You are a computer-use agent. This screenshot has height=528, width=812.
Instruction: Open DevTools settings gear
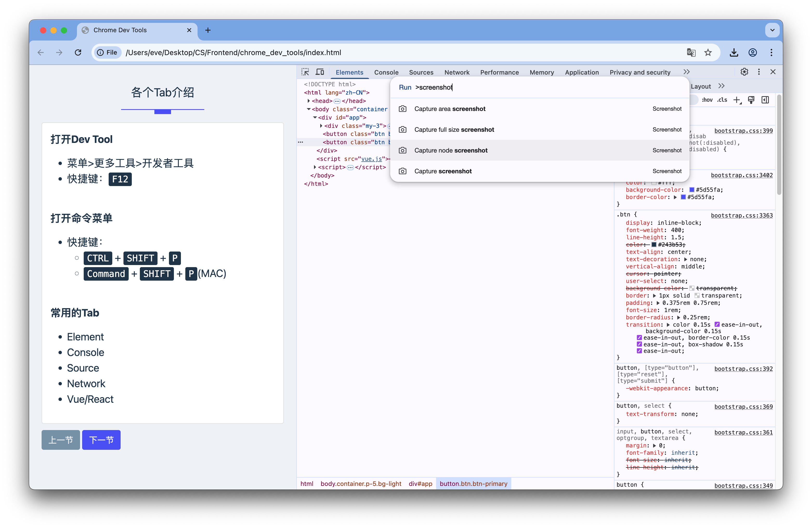point(744,72)
